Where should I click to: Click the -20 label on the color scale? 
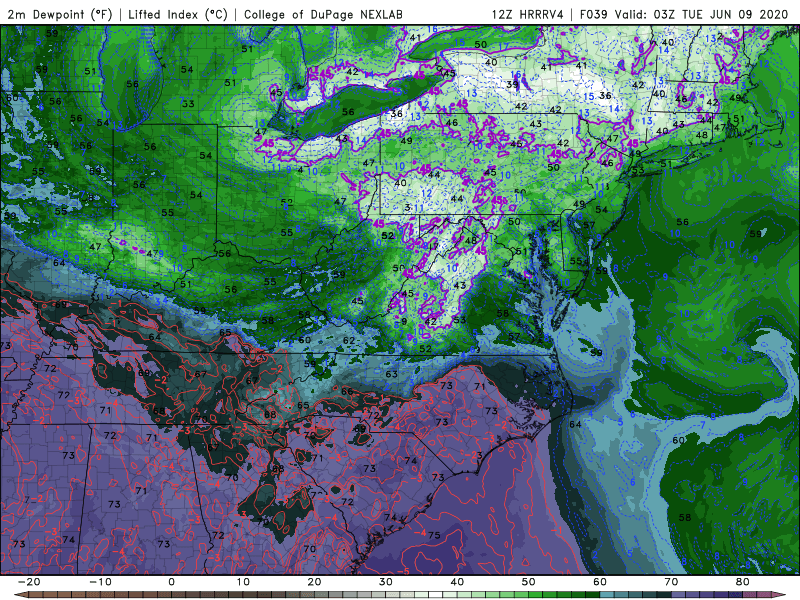tap(29, 582)
